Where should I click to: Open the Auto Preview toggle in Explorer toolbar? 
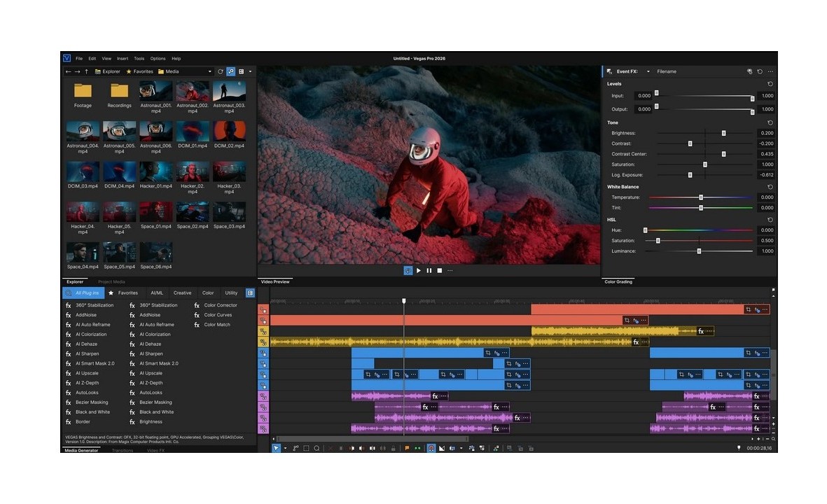point(230,71)
